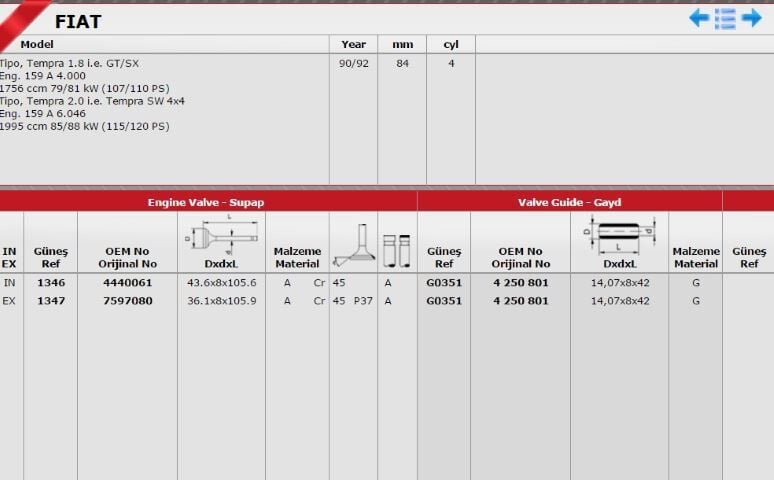Click the valve stem tip types icon
The height and width of the screenshot is (480, 774).
397,251
